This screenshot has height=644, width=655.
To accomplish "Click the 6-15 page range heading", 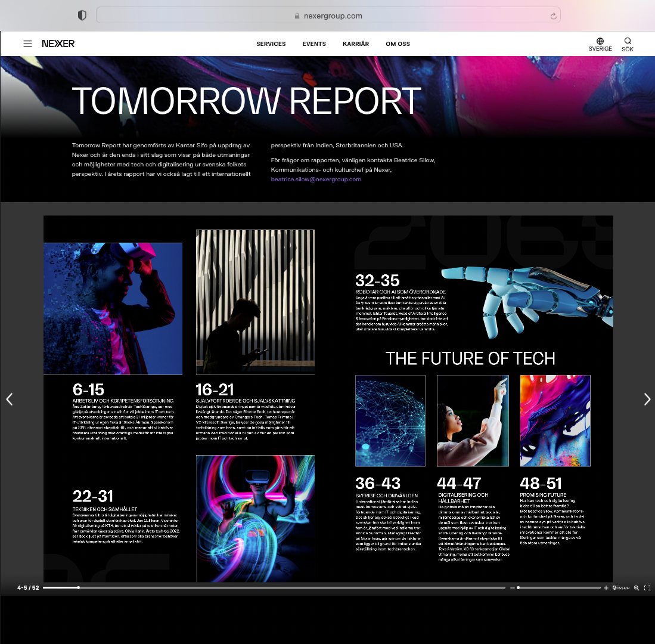I will (88, 389).
